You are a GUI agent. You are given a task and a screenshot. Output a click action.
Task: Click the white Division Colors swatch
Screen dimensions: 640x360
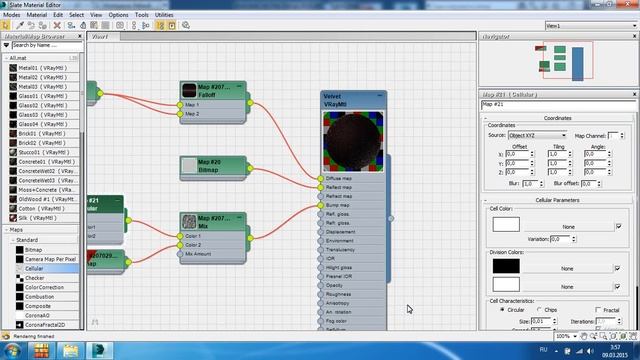tap(506, 284)
